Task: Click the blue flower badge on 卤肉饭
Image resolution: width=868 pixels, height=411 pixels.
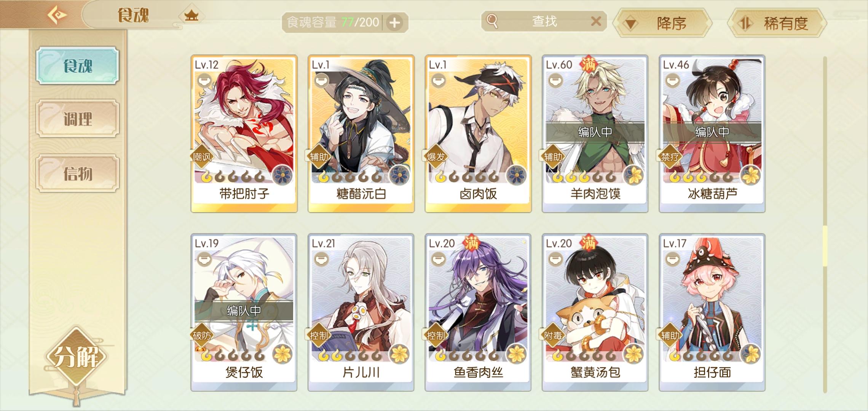Action: coord(517,176)
